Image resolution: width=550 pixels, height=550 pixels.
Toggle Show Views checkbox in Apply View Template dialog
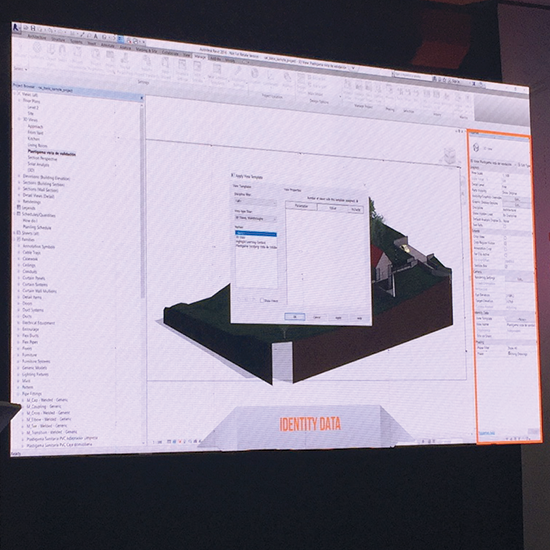click(262, 301)
